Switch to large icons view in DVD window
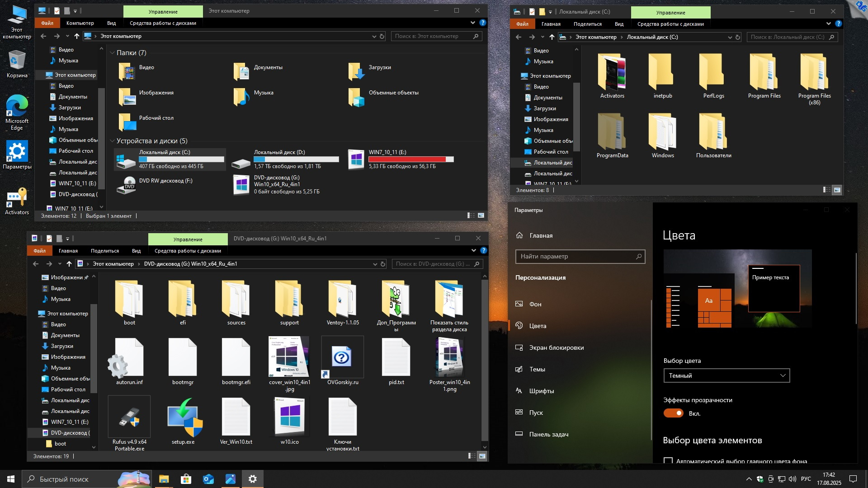 482,456
